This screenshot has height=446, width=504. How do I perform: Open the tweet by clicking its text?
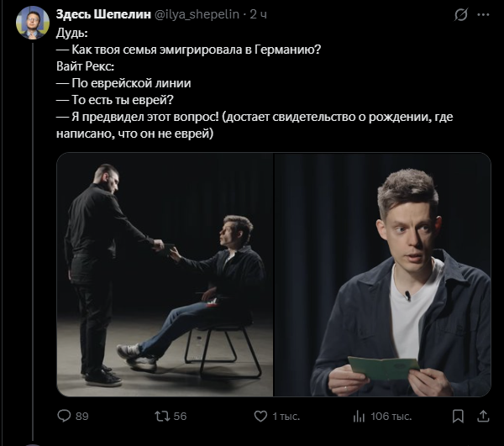(x=255, y=83)
